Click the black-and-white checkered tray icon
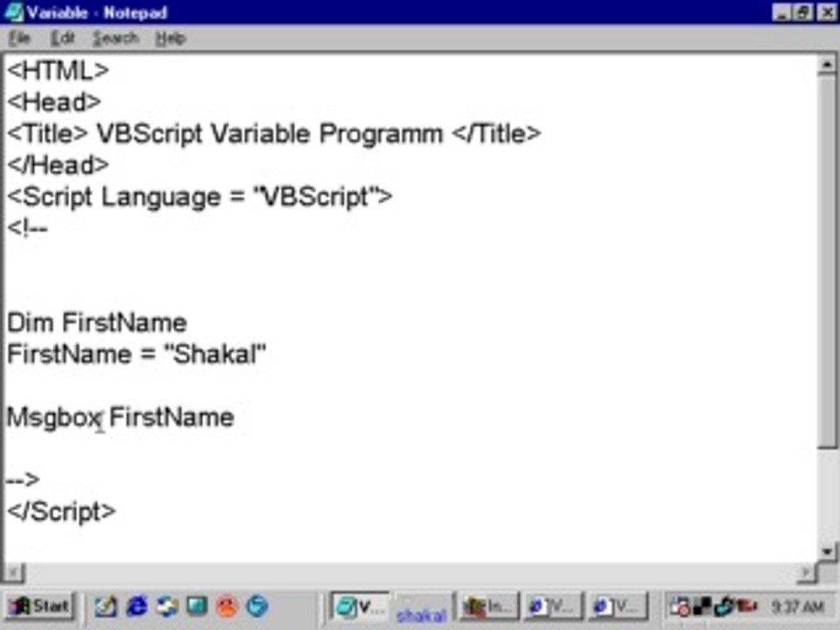This screenshot has width=840, height=630. (x=703, y=607)
